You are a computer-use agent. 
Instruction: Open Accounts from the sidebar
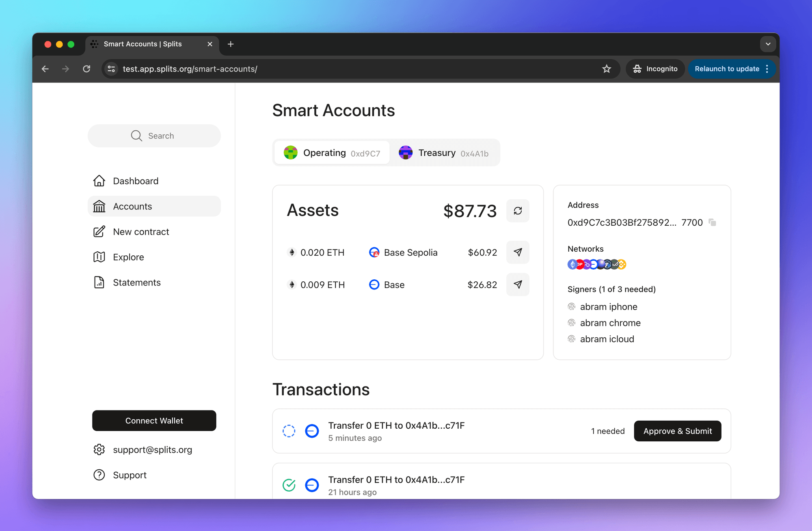[132, 206]
